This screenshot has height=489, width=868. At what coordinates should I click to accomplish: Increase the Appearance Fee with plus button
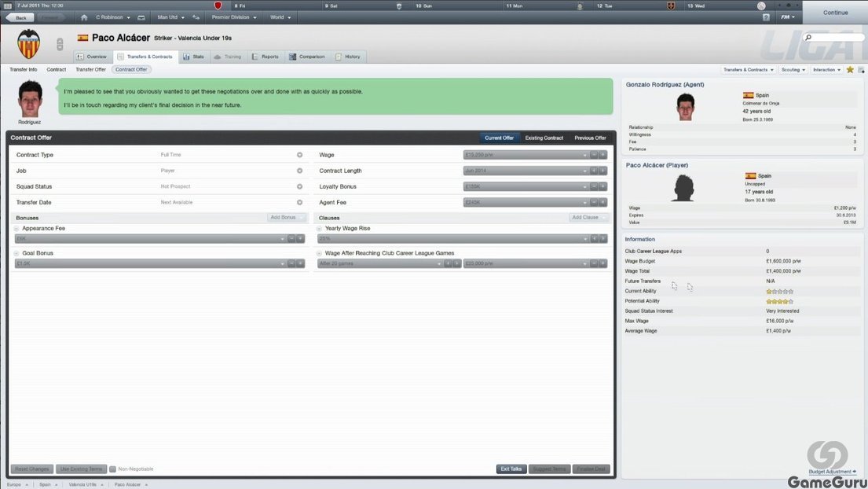[x=301, y=239]
